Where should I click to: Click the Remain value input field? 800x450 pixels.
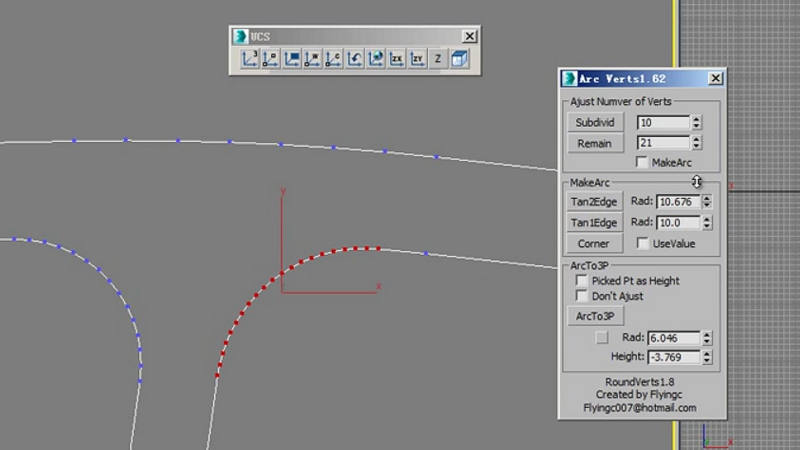pyautogui.click(x=663, y=143)
